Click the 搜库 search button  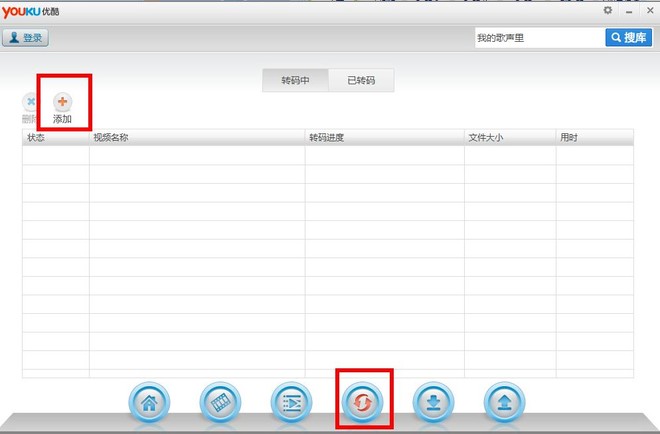tap(629, 37)
